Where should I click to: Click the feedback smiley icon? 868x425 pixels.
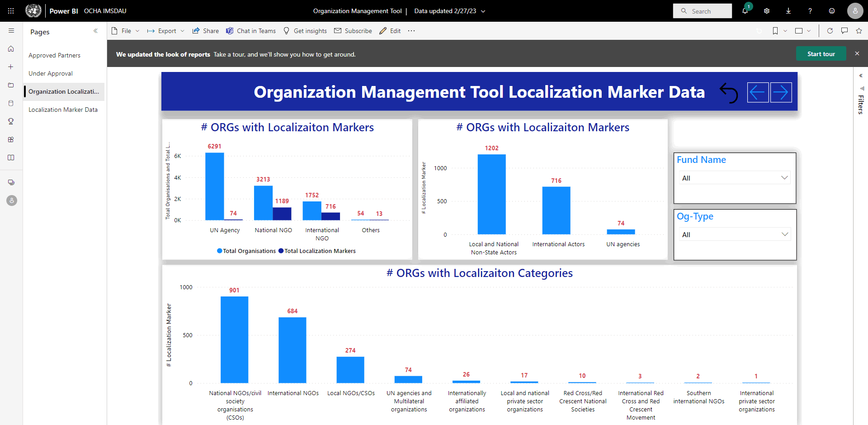(x=832, y=11)
